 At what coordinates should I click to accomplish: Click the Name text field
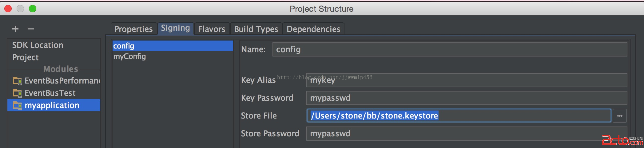point(449,49)
